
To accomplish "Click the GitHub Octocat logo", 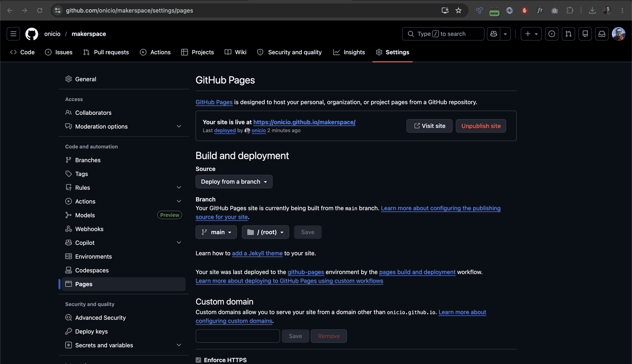I will pyautogui.click(x=32, y=34).
